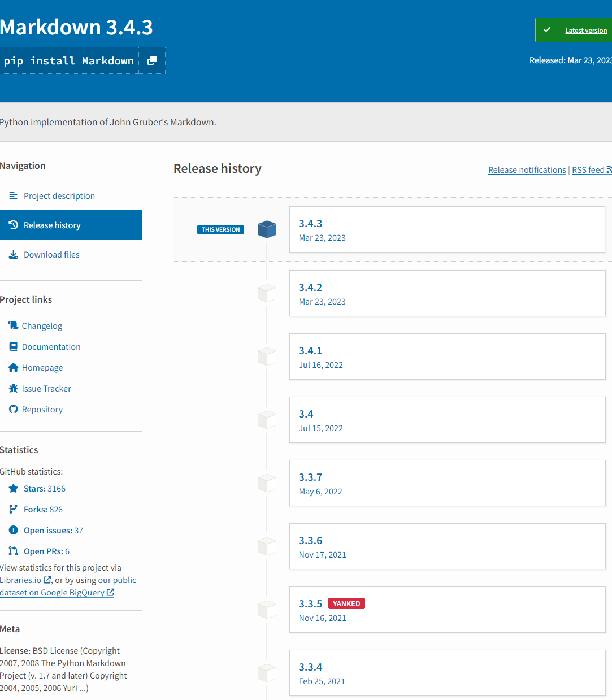Open release 3.4.3 card
This screenshot has width=612, height=700.
click(447, 229)
